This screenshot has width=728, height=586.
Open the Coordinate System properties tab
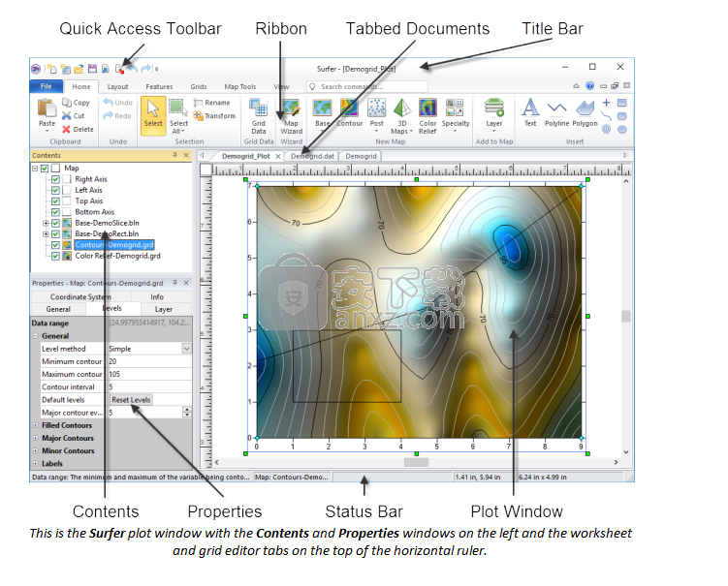[80, 297]
